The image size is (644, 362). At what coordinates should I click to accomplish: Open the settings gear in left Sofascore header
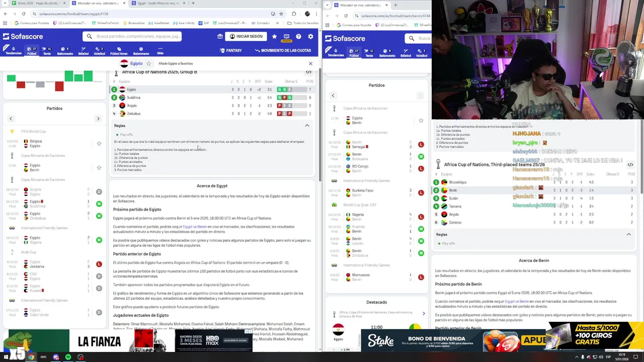(310, 36)
